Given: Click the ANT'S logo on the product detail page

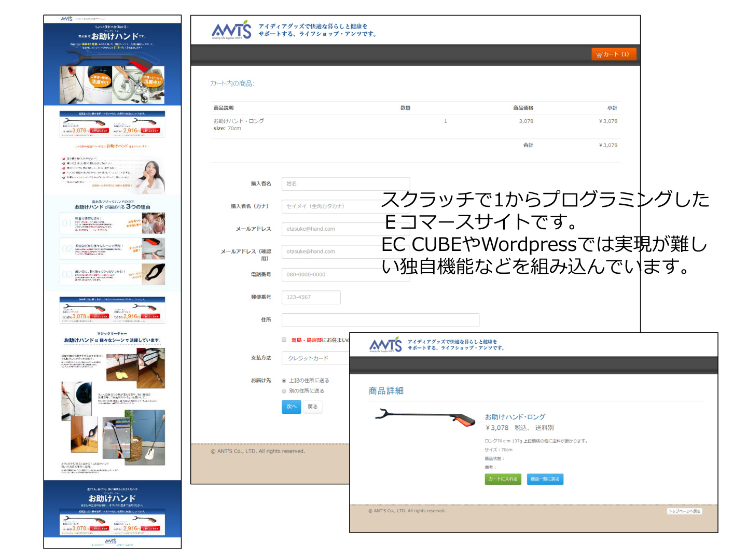Looking at the screenshot, I should pyautogui.click(x=386, y=344).
